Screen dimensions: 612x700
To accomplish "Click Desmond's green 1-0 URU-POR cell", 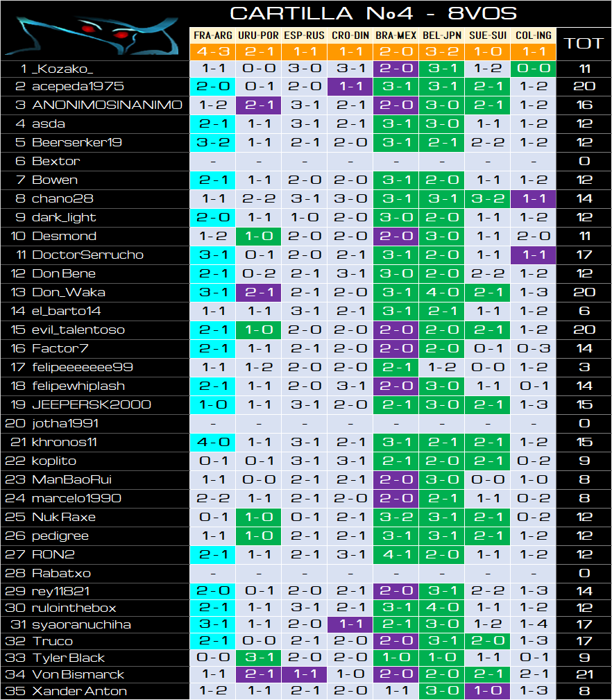I will pos(258,236).
